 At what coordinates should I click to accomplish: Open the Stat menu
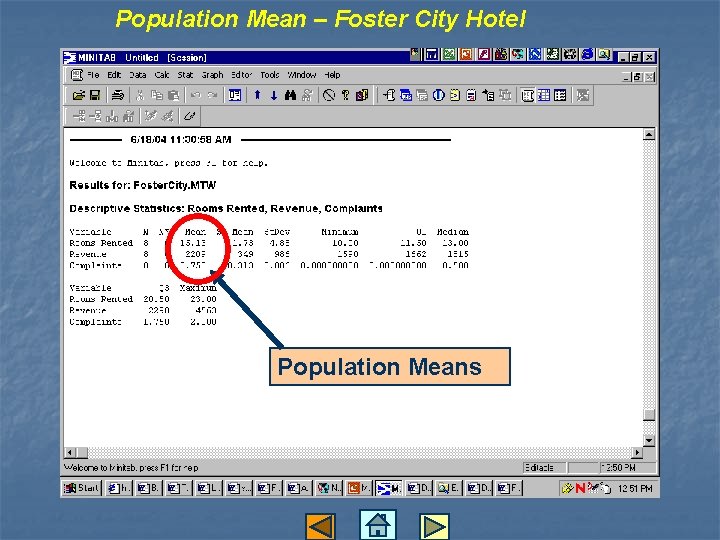185,75
